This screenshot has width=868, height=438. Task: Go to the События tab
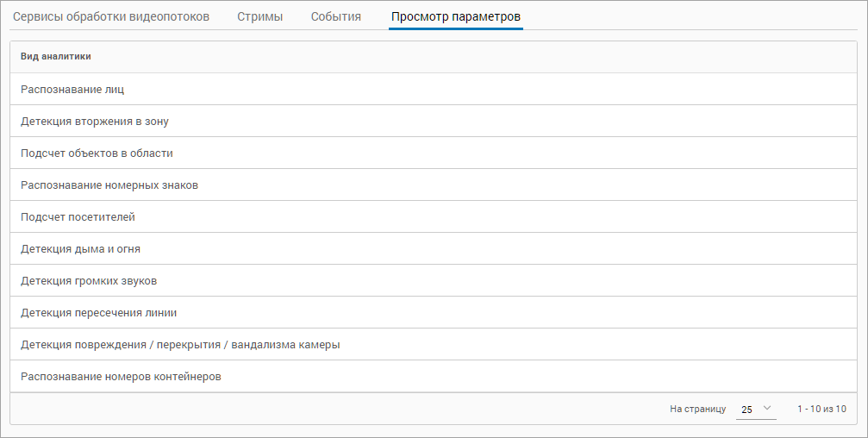[335, 16]
